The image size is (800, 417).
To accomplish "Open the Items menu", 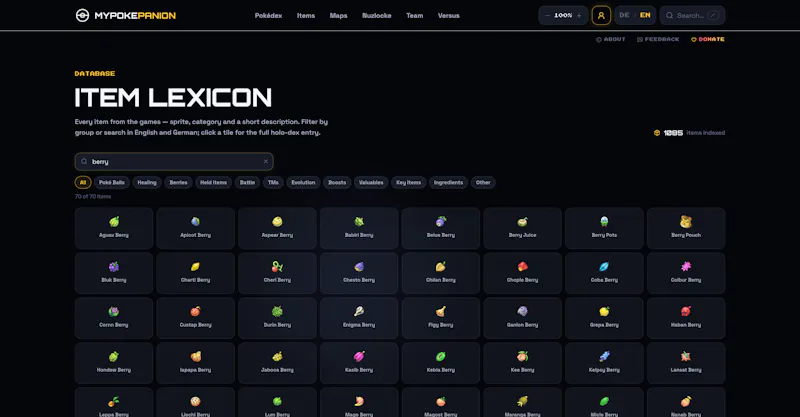I will 306,16.
